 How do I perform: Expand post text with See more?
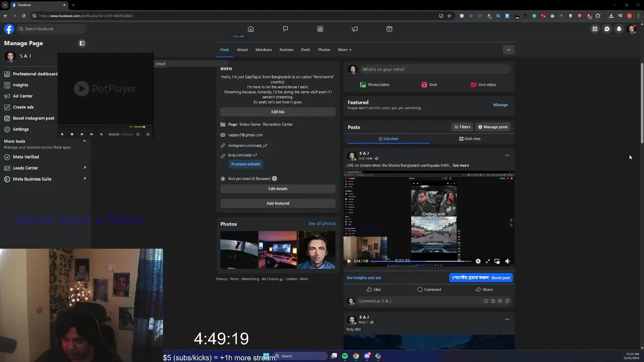(x=461, y=165)
